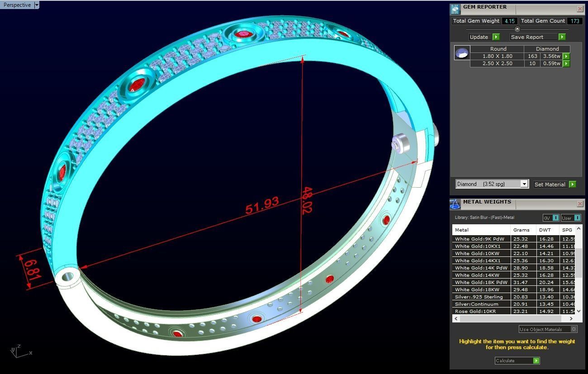Click the Save Report button

click(534, 37)
